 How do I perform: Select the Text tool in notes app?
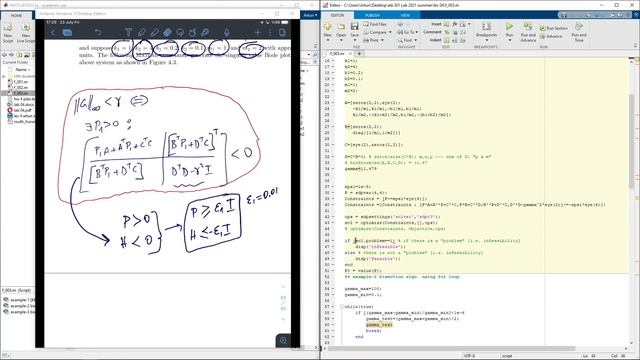coord(128,32)
